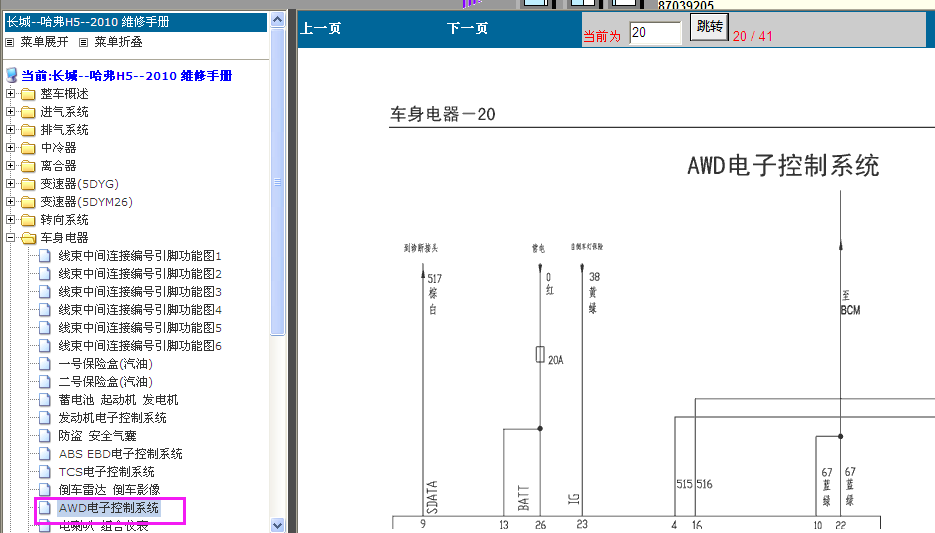Image resolution: width=935 pixels, height=533 pixels.
Task: Expand the 转向系统 folder node
Action: 11,219
